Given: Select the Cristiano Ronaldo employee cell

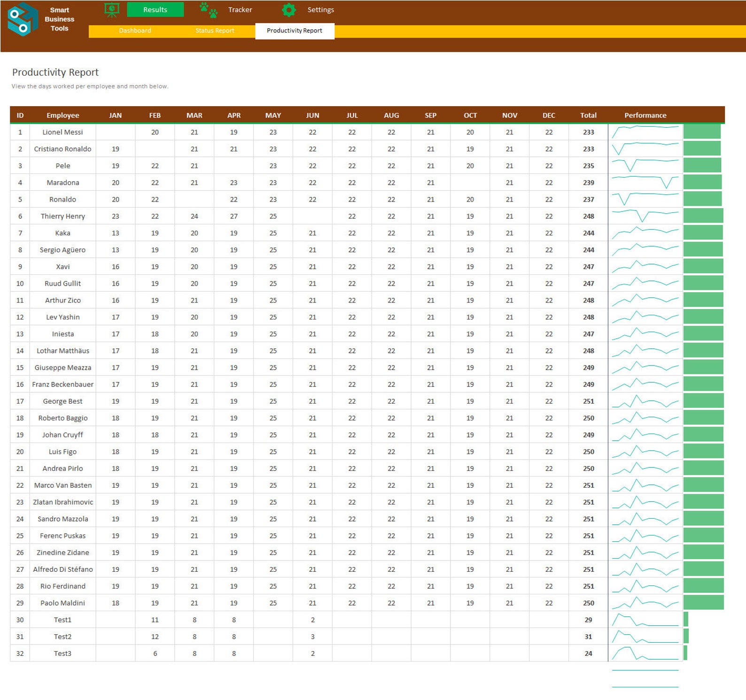Looking at the screenshot, I should click(62, 149).
